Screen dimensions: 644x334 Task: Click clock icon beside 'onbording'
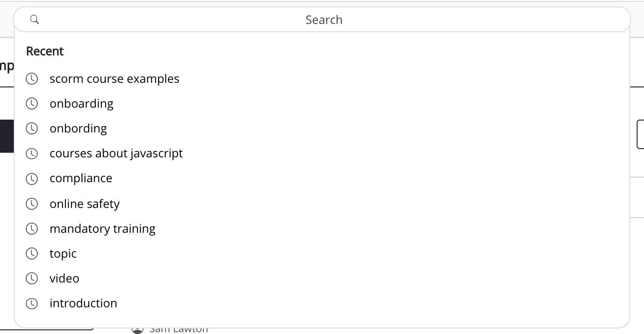point(32,128)
